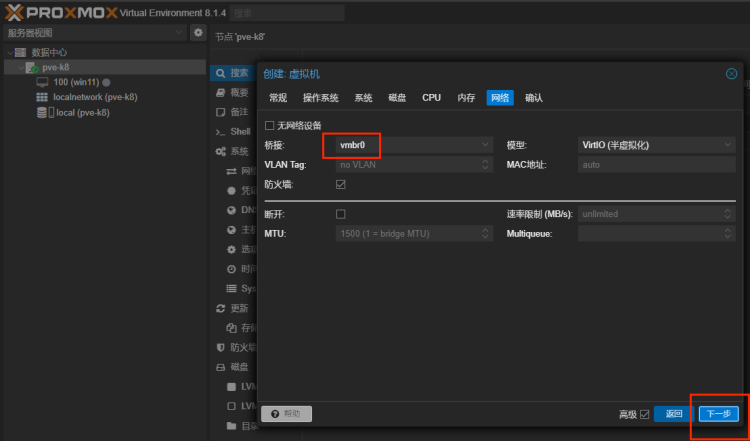Open the clock time icon

(x=232, y=269)
